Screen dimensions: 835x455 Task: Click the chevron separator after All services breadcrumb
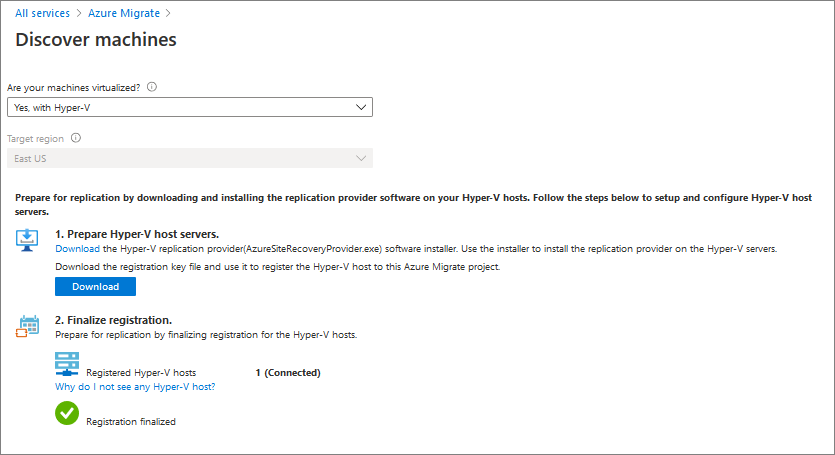click(x=79, y=13)
